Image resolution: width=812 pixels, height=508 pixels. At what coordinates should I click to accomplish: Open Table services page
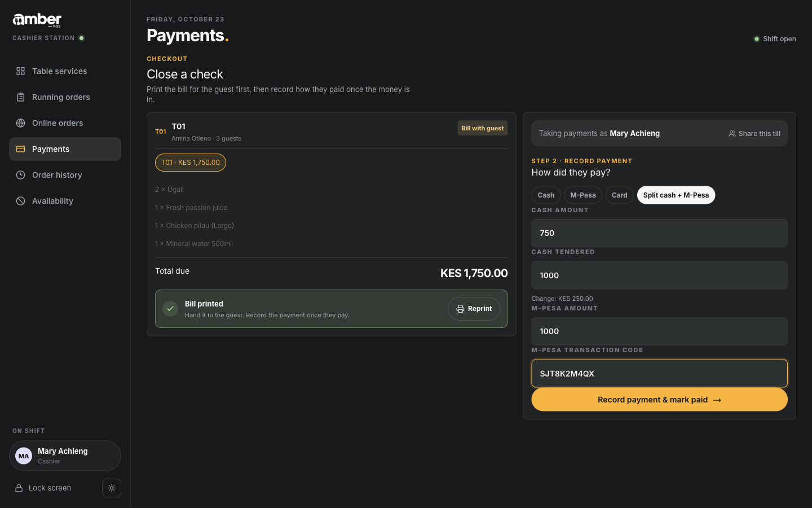[65, 71]
